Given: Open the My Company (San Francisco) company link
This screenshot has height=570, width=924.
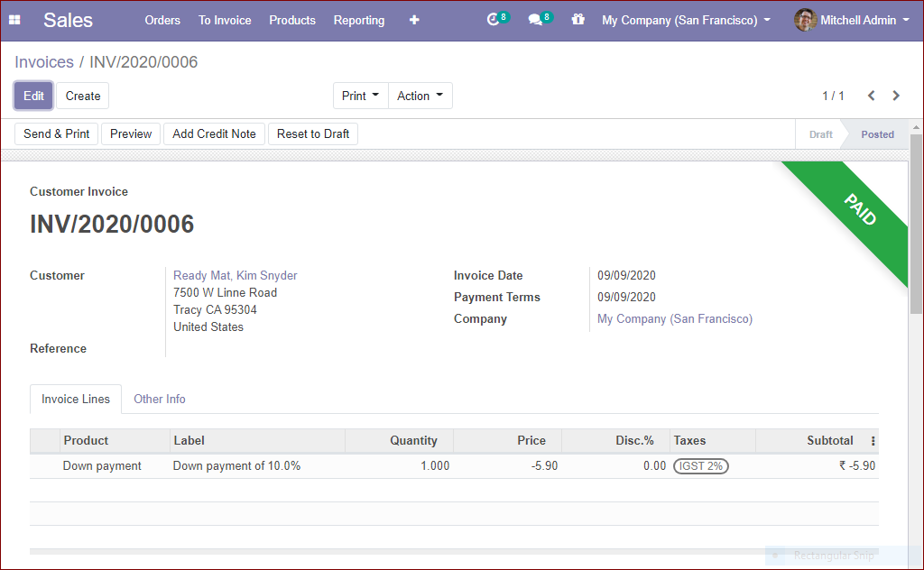Looking at the screenshot, I should pyautogui.click(x=675, y=319).
